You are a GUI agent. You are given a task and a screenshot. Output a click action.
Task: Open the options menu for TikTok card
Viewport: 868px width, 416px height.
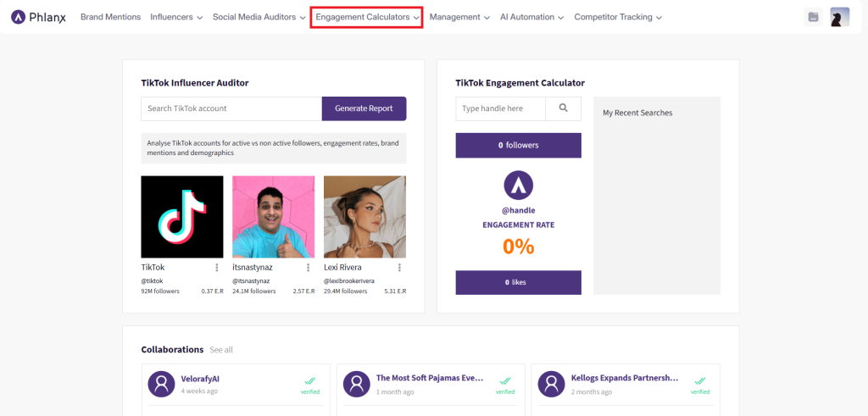(216, 268)
